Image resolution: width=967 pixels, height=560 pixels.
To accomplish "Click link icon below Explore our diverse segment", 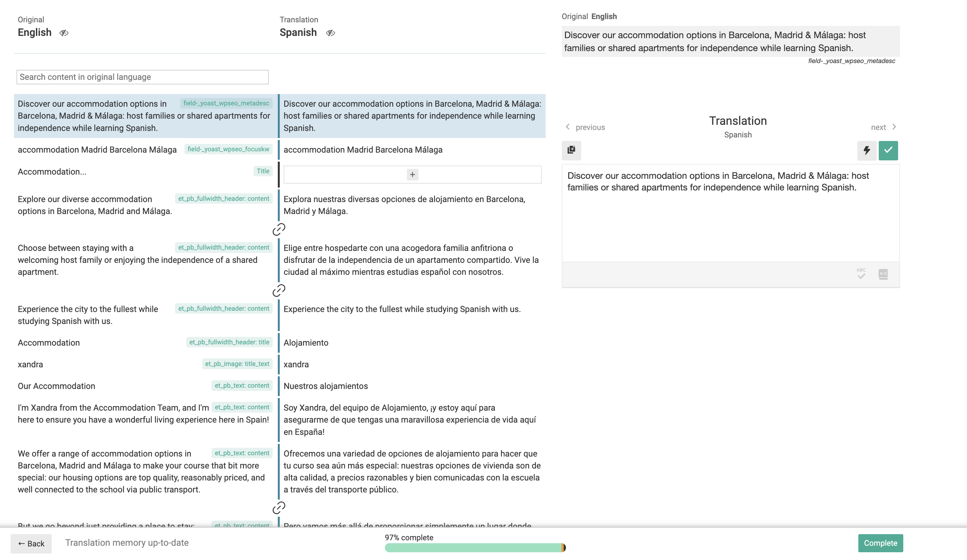I will [279, 229].
